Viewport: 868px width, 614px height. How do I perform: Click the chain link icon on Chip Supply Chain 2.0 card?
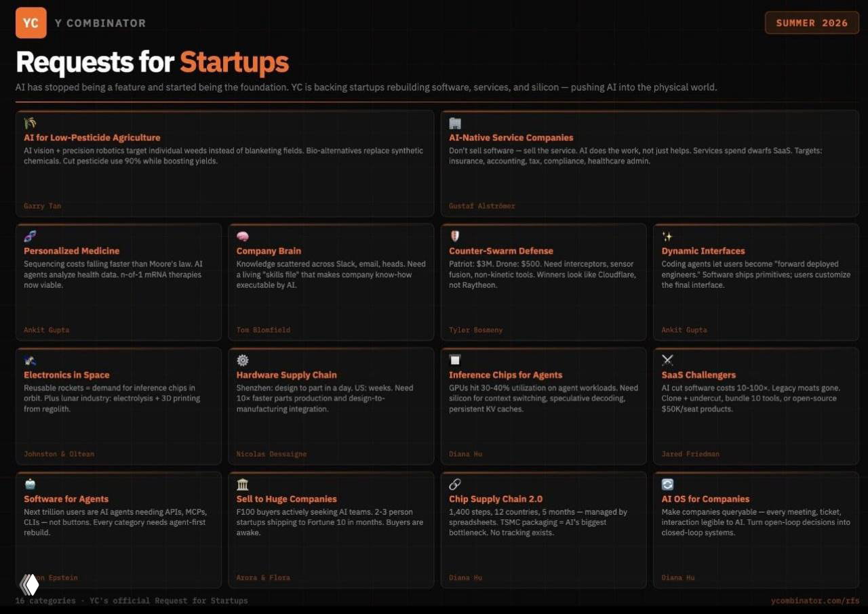click(x=455, y=485)
